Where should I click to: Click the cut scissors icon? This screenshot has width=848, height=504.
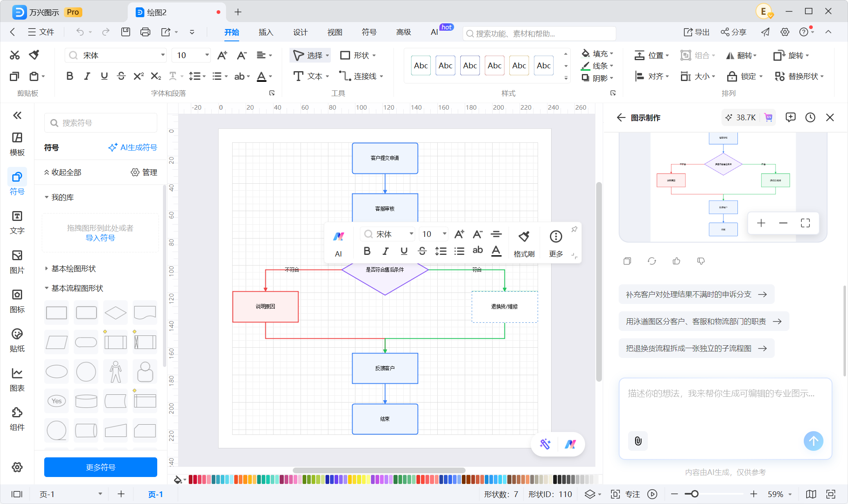tap(15, 55)
